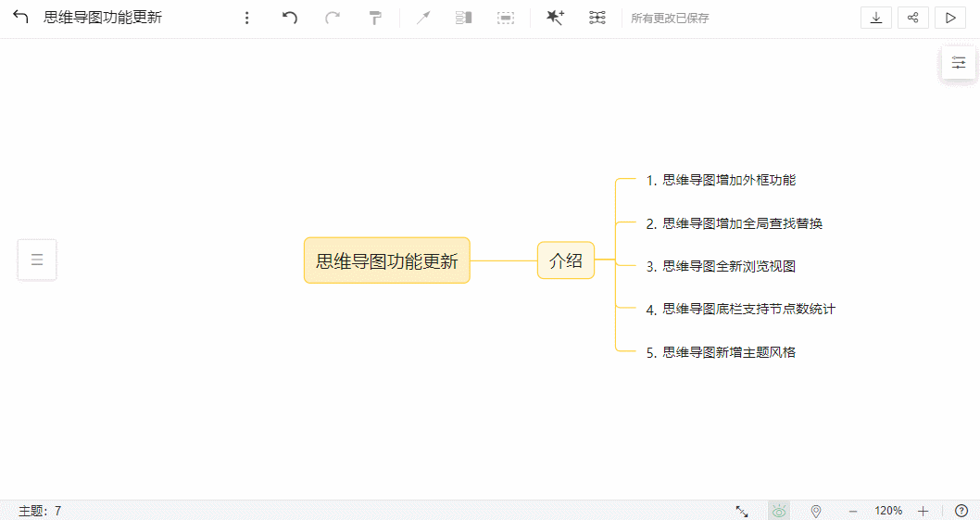This screenshot has height=520, width=980.
Task: Open the help question mark icon
Action: tap(961, 512)
